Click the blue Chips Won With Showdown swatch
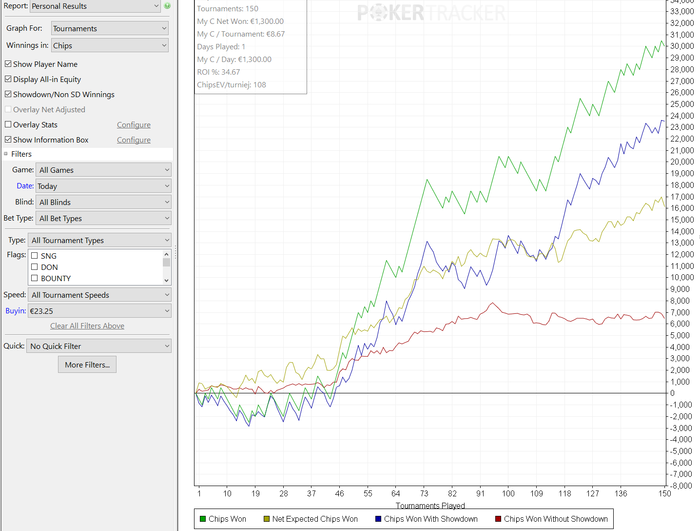 tap(378, 519)
